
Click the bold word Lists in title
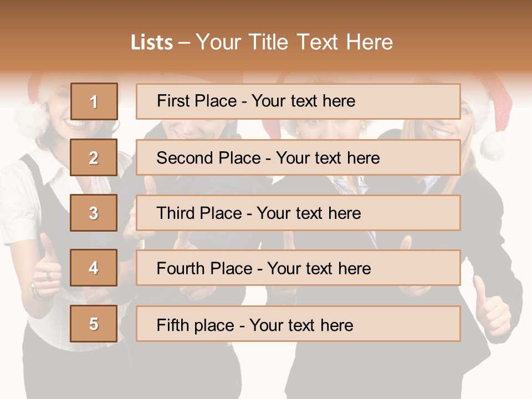click(x=152, y=43)
